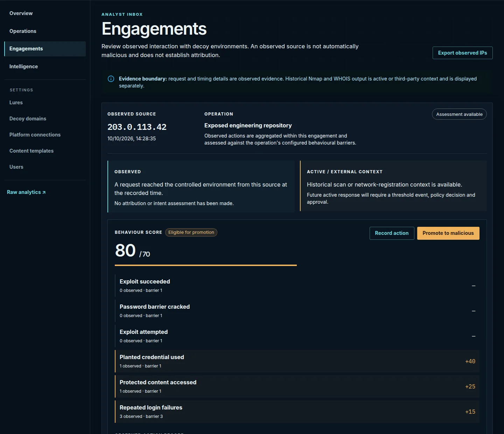
Task: Click the Engagements page heading
Action: 154,29
